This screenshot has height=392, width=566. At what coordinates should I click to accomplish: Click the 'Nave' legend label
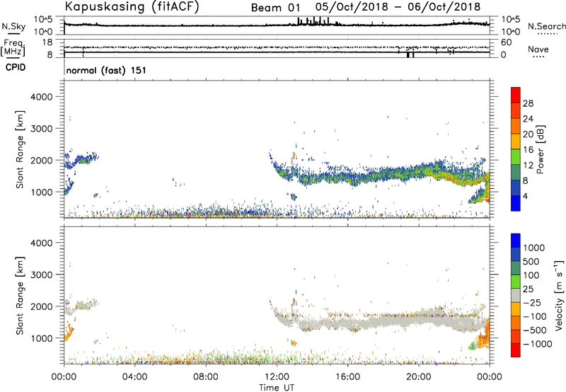[x=538, y=49]
